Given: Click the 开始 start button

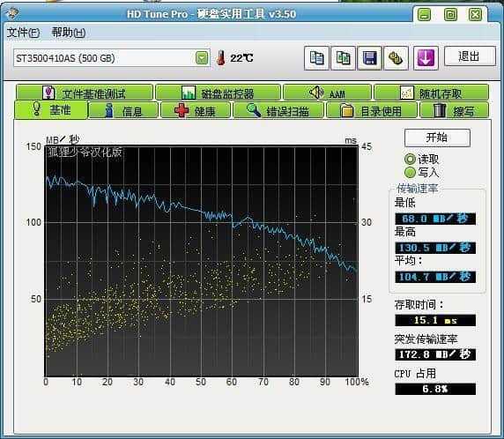Looking at the screenshot, I should point(437,138).
